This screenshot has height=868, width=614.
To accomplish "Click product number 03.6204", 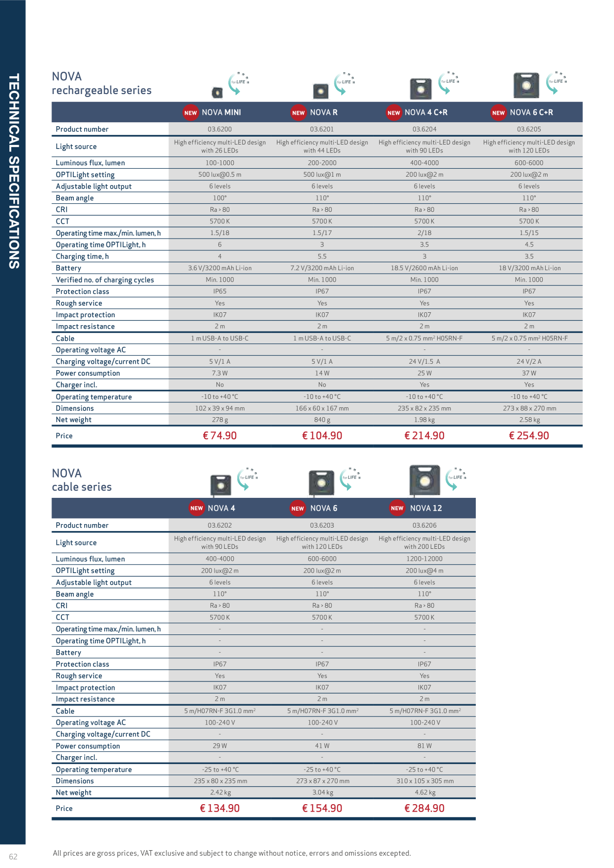I will click(x=424, y=129).
